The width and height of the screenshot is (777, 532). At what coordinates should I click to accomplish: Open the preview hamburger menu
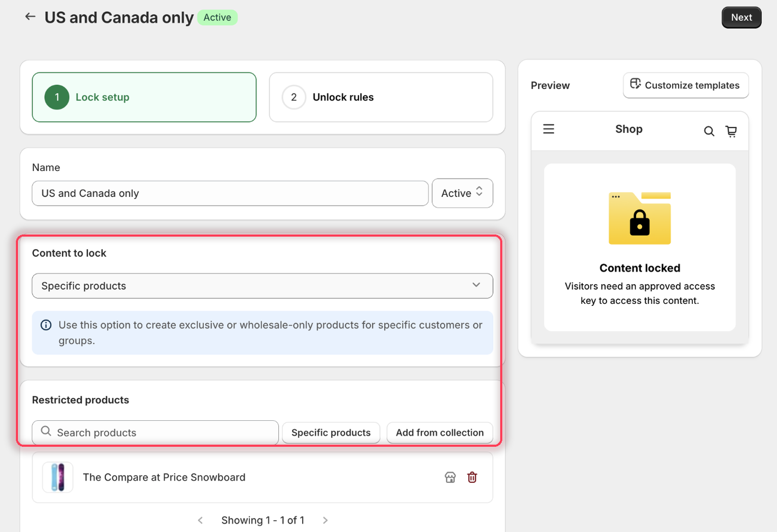[x=549, y=129]
